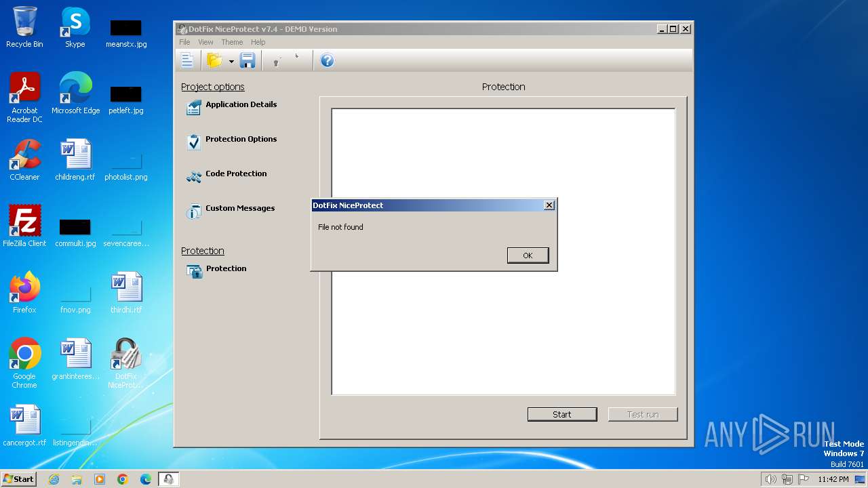Viewport: 868px width, 488px height.
Task: Minimize the DotFix NiceProtect window
Action: point(661,29)
